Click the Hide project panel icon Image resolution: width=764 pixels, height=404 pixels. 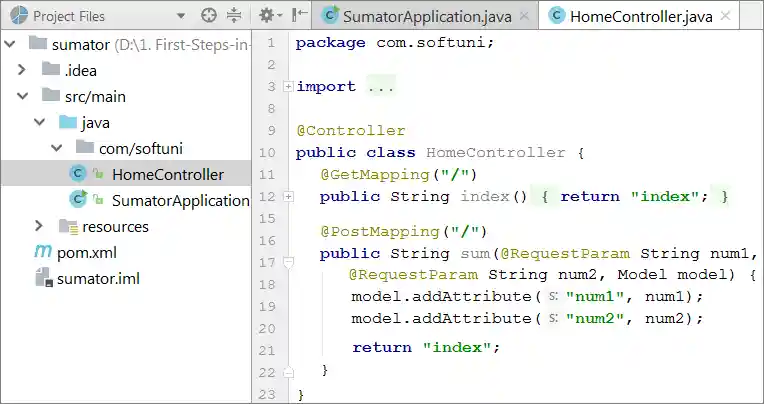point(299,15)
